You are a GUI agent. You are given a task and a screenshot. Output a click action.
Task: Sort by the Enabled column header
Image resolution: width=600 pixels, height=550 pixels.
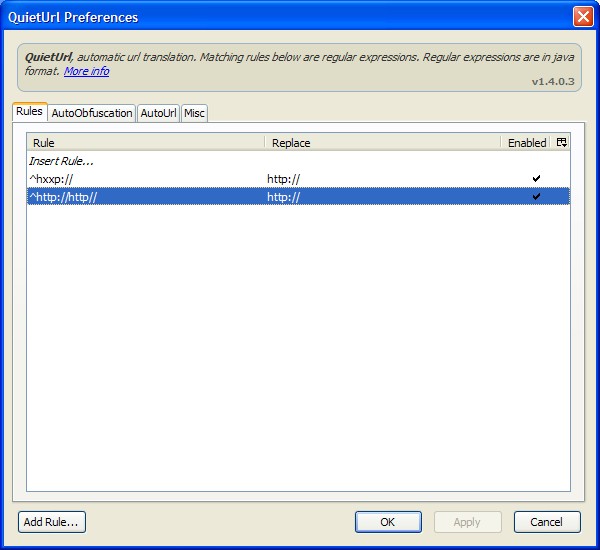pyautogui.click(x=527, y=142)
